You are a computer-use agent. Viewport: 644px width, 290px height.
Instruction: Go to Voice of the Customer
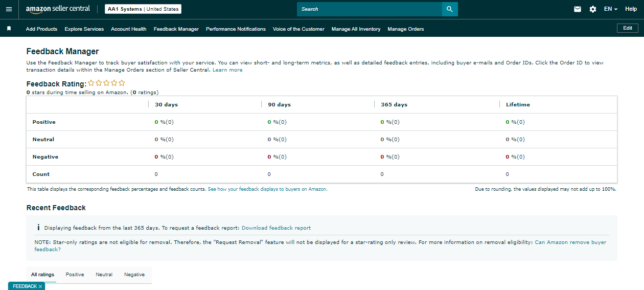[x=298, y=29]
